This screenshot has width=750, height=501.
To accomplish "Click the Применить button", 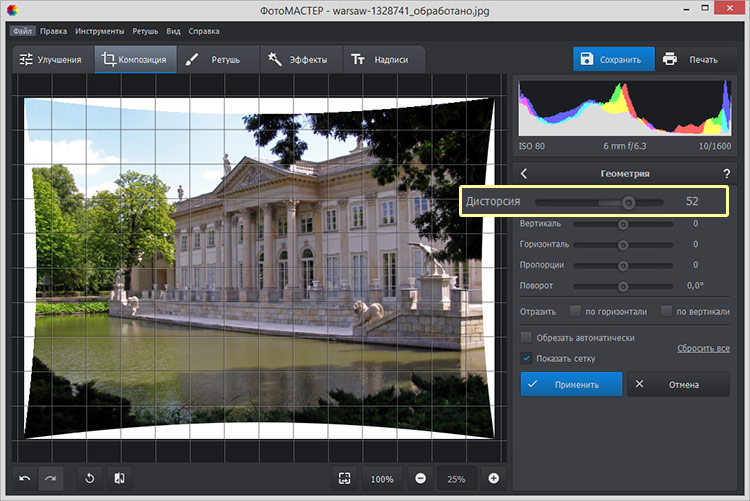I will pyautogui.click(x=571, y=384).
